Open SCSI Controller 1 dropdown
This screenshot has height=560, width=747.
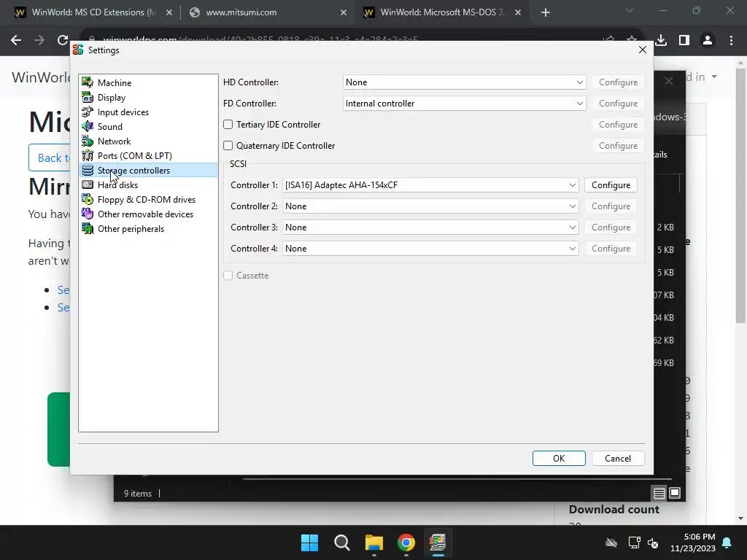[430, 185]
